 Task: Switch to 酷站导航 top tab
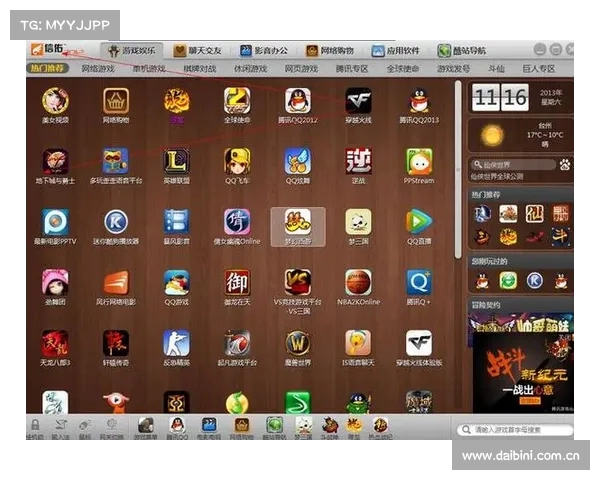tap(462, 51)
